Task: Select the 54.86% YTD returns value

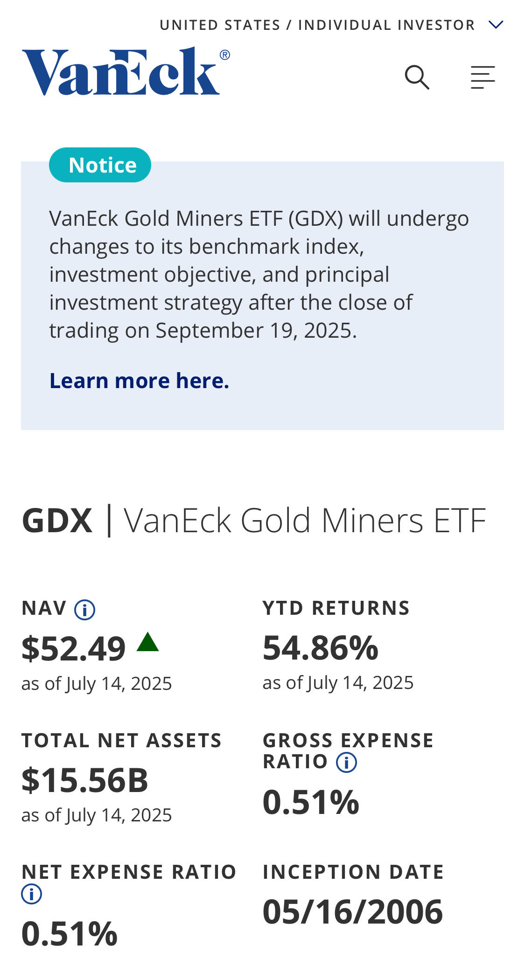Action: 321,648
